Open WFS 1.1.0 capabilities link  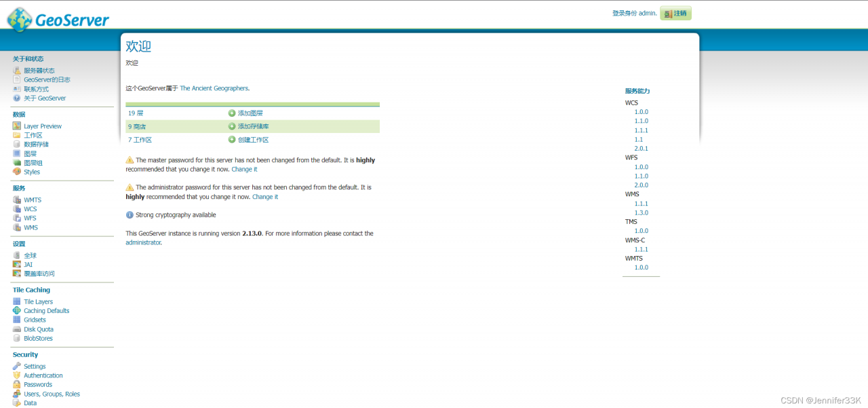[642, 176]
